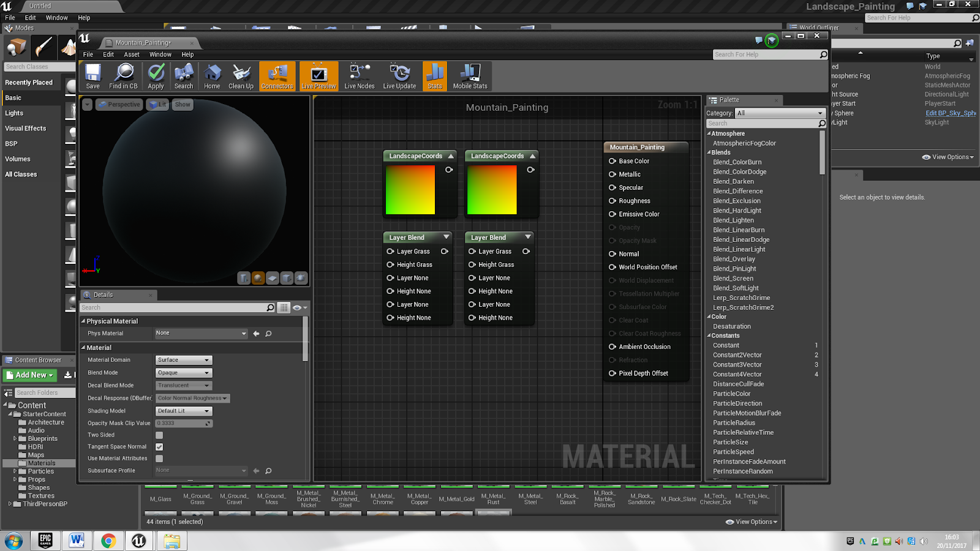Click the Show button in preview viewport
Image resolution: width=980 pixels, height=551 pixels.
[183, 105]
